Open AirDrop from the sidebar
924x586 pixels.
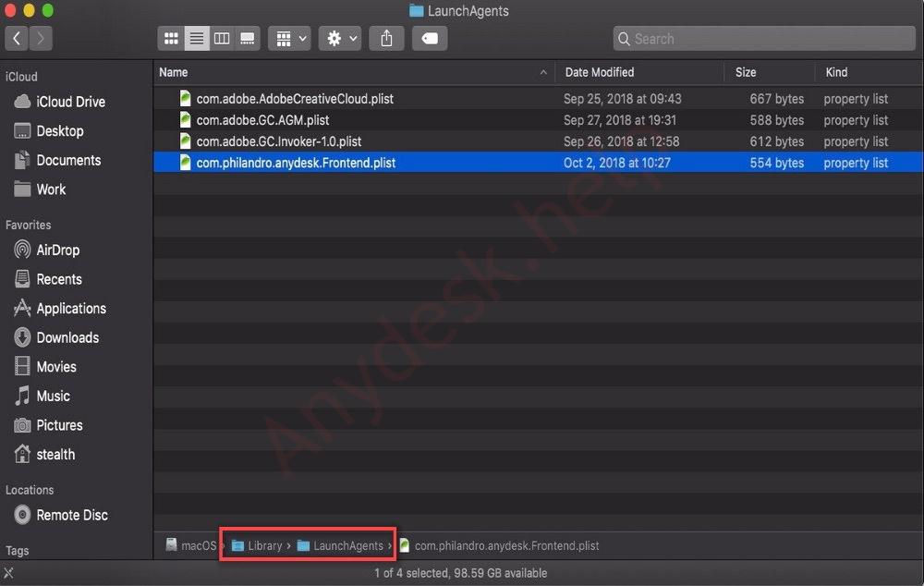pyautogui.click(x=57, y=250)
